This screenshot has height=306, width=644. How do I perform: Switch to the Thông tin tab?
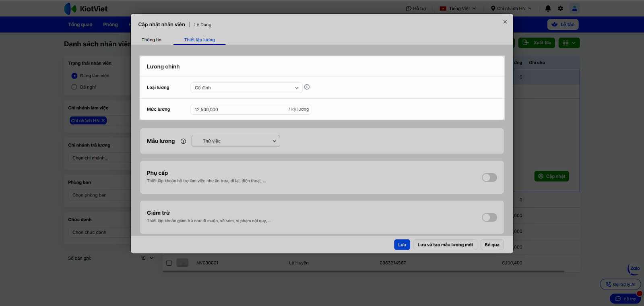coord(151,40)
